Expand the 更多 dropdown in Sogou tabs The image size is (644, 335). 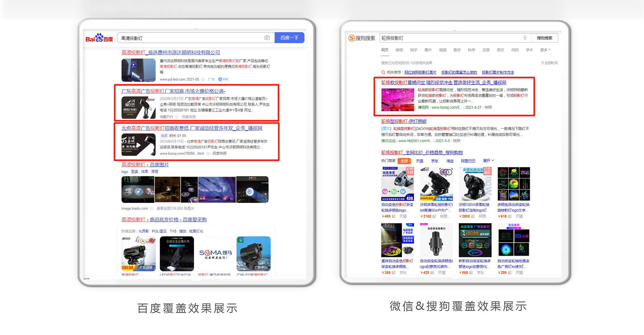545,50
